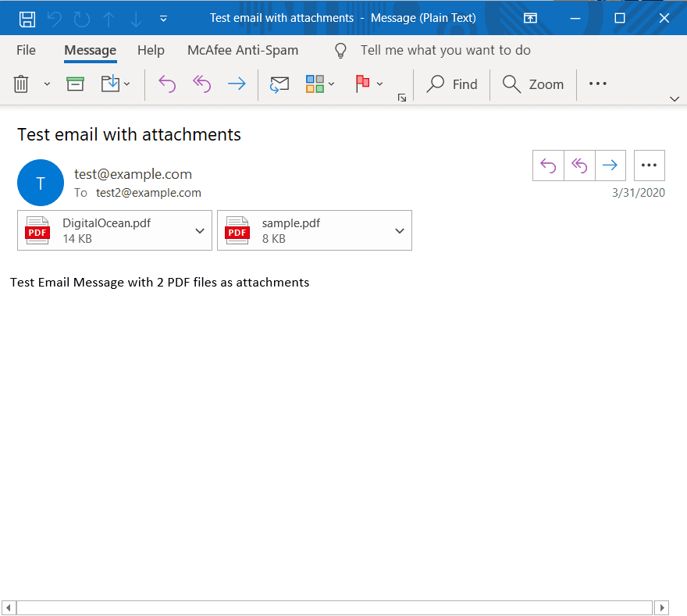Click the Find magnifier in the ribbon
687x616 pixels.
(452, 84)
